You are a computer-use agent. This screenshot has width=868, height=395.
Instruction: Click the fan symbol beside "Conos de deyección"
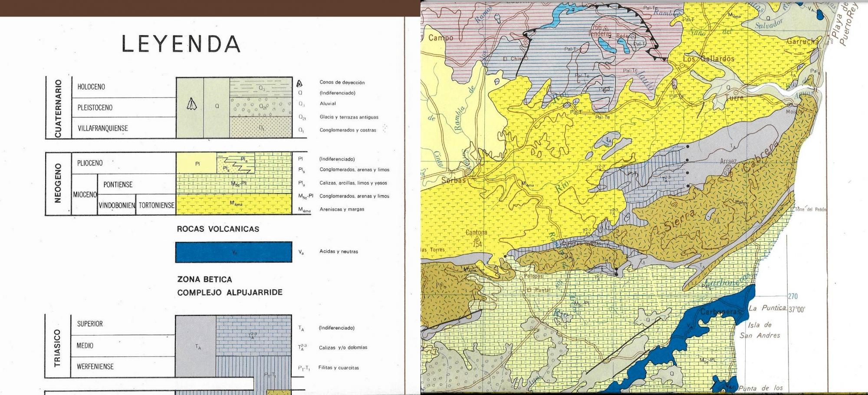[299, 83]
